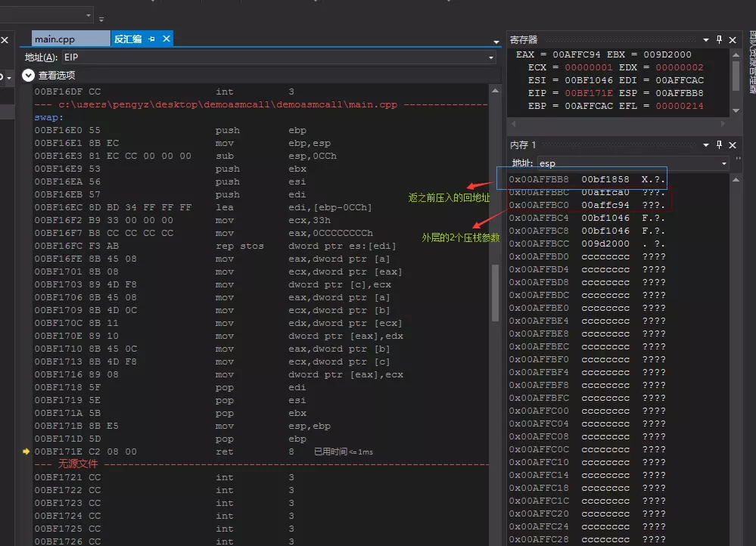This screenshot has height=546, width=756.
Task: Click the memory address field containing esp
Action: [x=628, y=163]
